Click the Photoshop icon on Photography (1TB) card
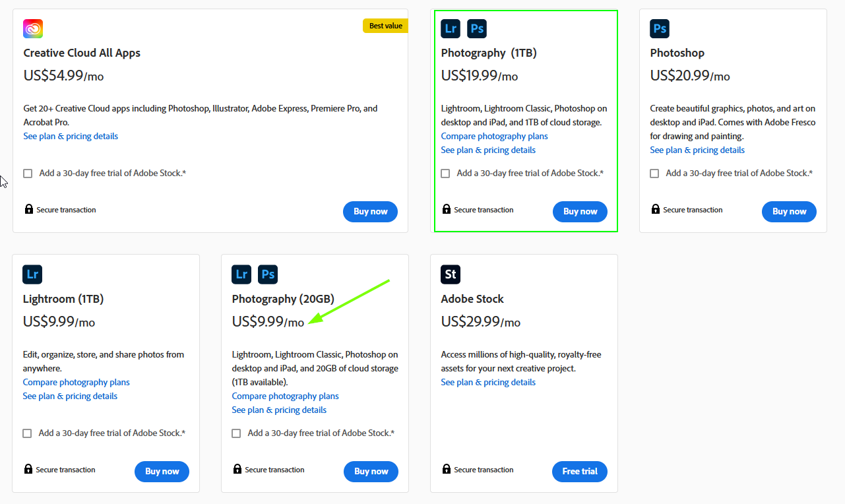The width and height of the screenshot is (845, 504). tap(477, 28)
